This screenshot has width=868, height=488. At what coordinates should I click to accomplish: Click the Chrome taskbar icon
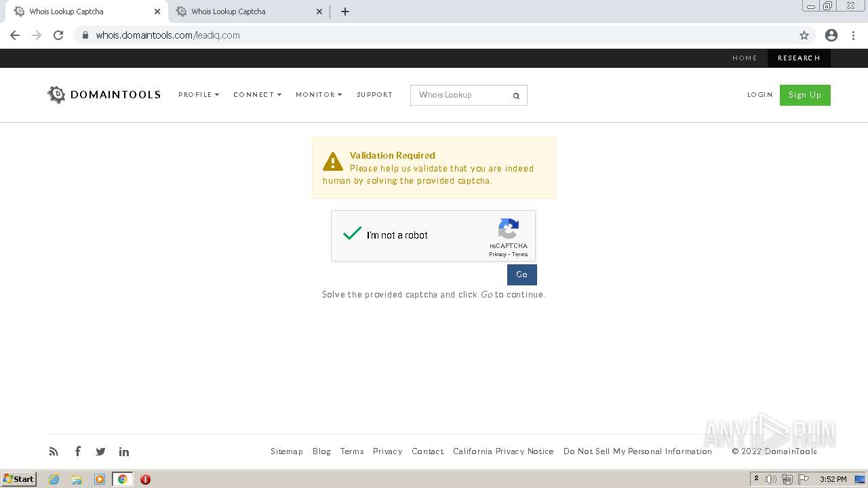122,479
